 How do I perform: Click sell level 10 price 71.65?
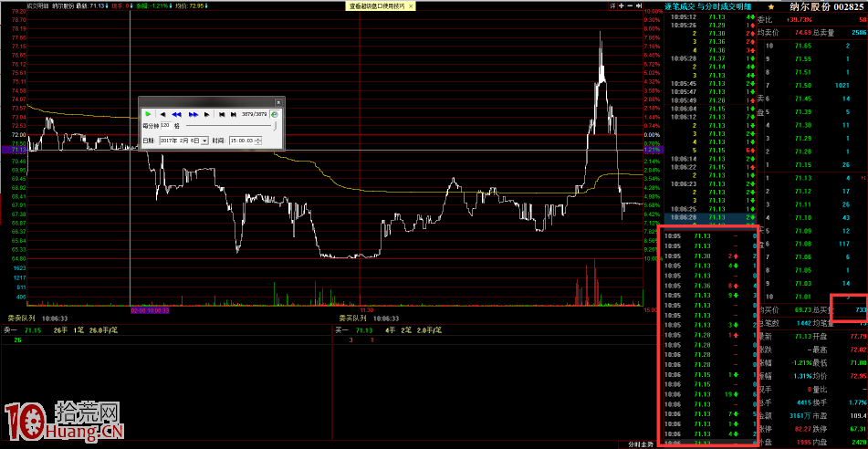pos(802,46)
